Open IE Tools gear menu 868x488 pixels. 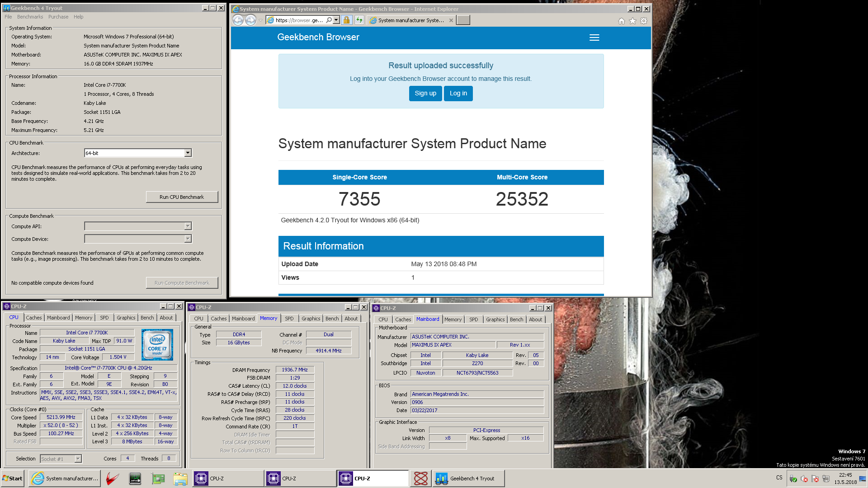click(644, 21)
